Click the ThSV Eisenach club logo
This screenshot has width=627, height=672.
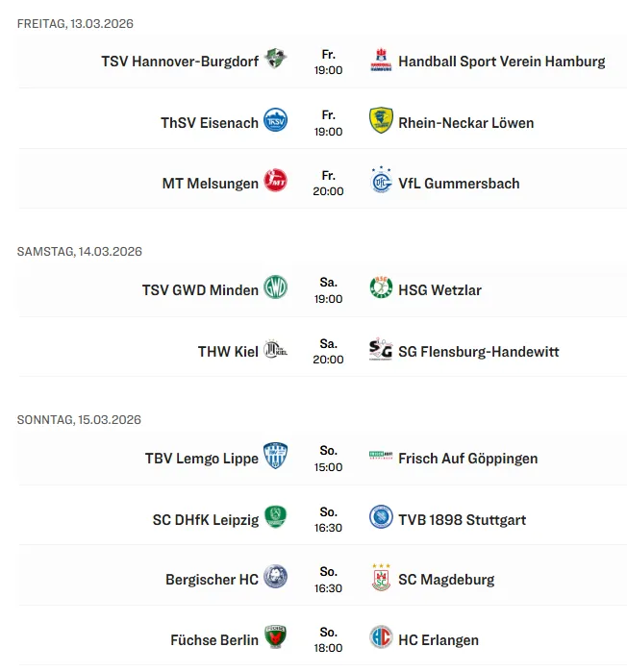click(x=275, y=121)
